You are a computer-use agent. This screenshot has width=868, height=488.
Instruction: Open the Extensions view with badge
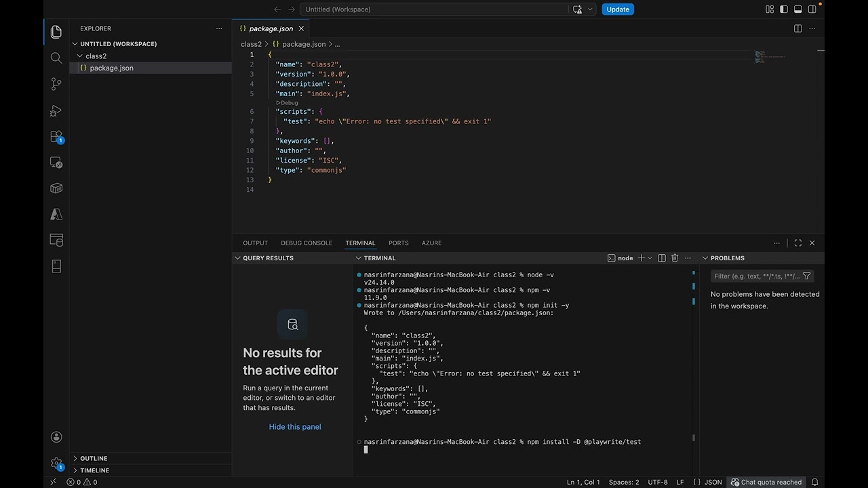[x=56, y=137]
